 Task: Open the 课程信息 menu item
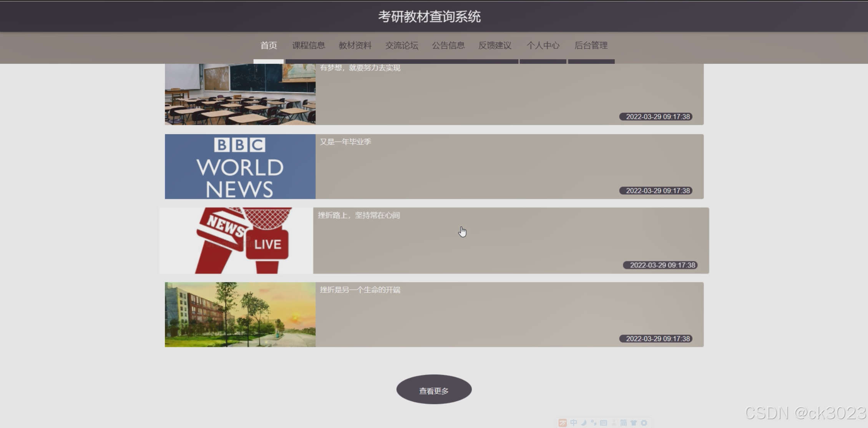tap(309, 45)
